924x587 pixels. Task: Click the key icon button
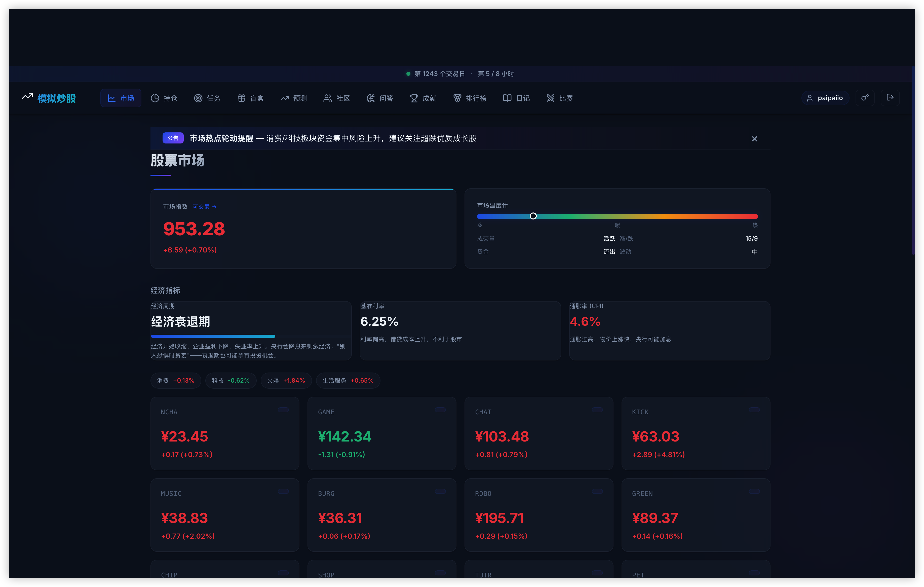click(x=865, y=97)
